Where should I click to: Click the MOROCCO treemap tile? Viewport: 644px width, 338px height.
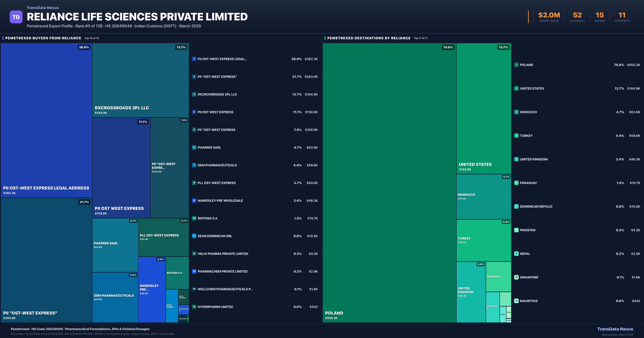(x=484, y=197)
